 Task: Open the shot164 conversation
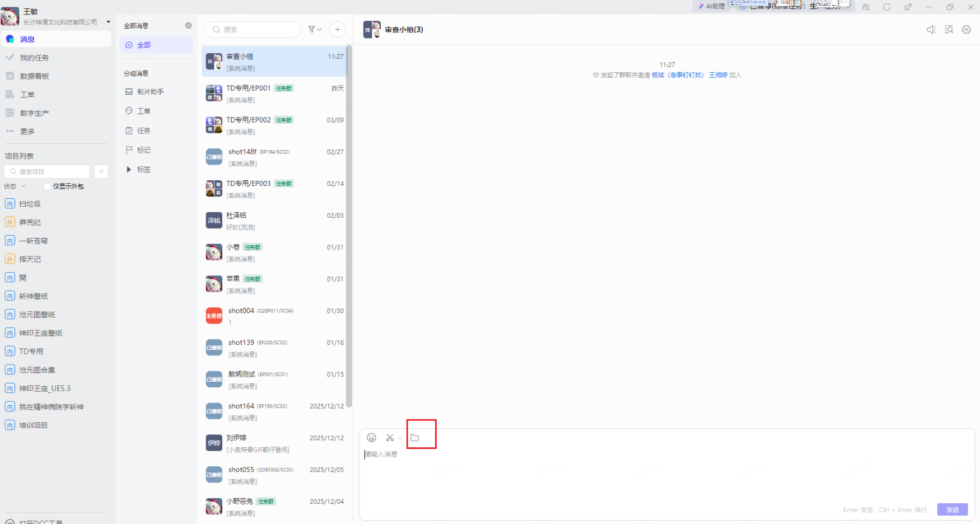click(274, 411)
